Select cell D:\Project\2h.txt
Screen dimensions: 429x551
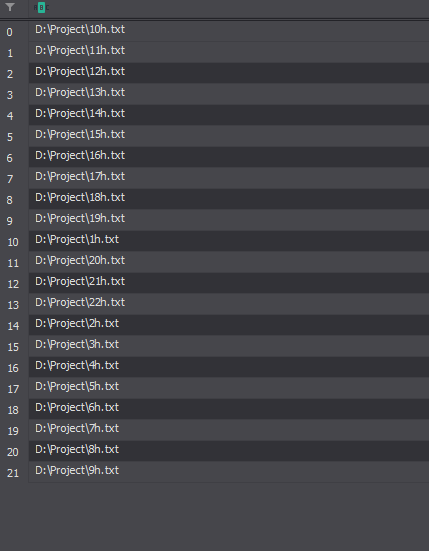tap(229, 325)
